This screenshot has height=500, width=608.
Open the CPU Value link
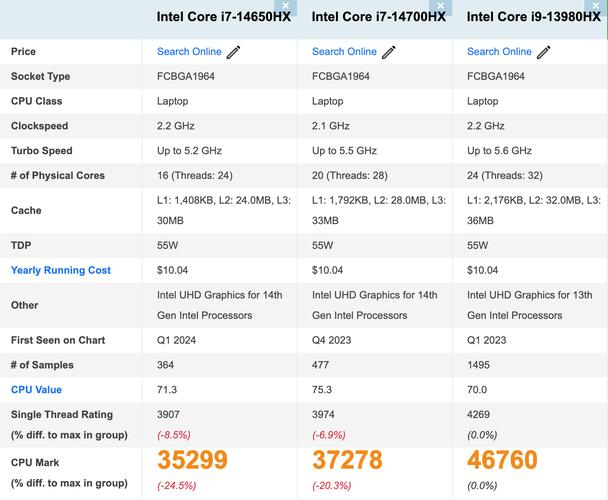point(38,390)
